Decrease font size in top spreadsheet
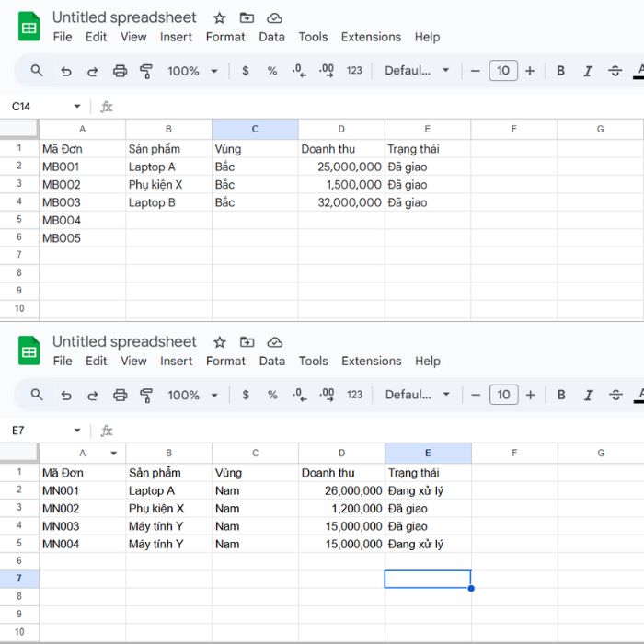 tap(476, 71)
